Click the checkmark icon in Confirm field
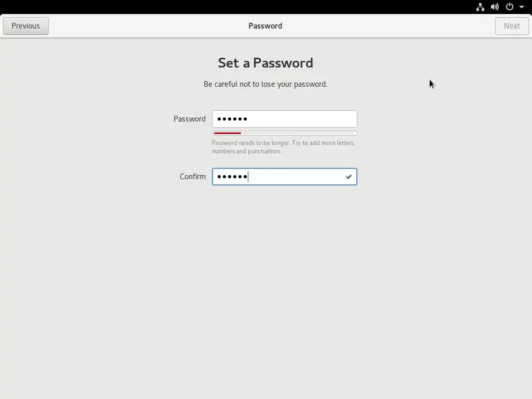Image resolution: width=532 pixels, height=399 pixels. [x=349, y=177]
